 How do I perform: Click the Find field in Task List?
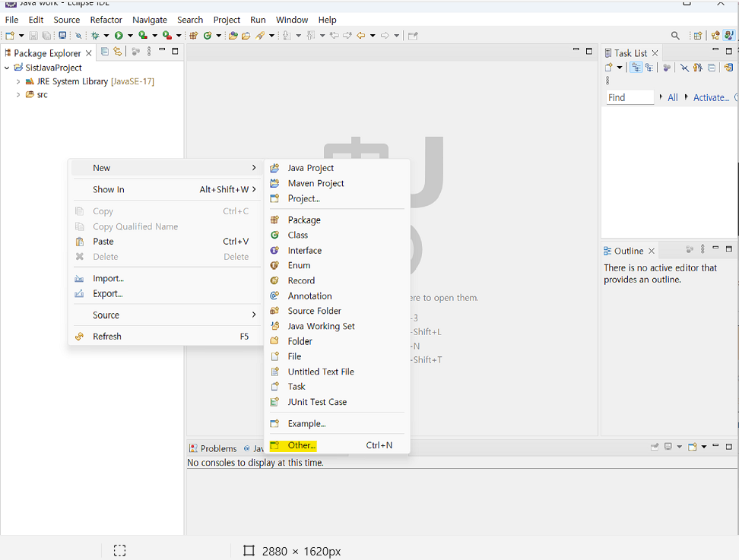(x=630, y=97)
